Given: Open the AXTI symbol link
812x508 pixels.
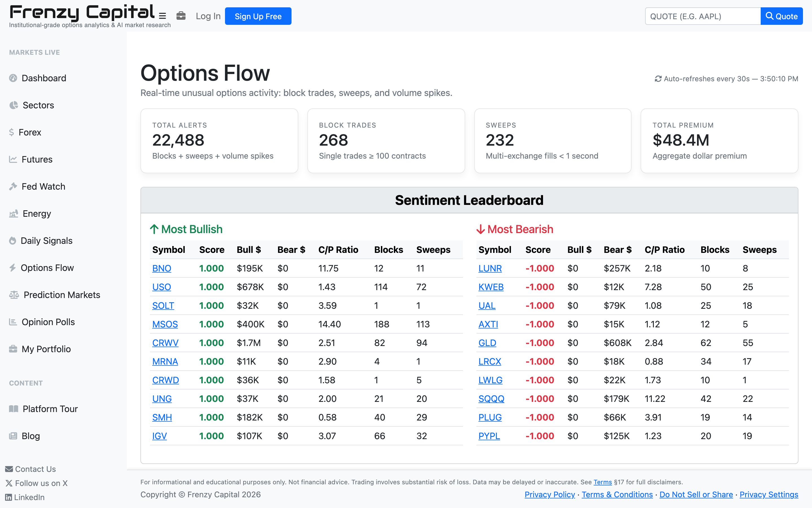Looking at the screenshot, I should click(x=488, y=324).
